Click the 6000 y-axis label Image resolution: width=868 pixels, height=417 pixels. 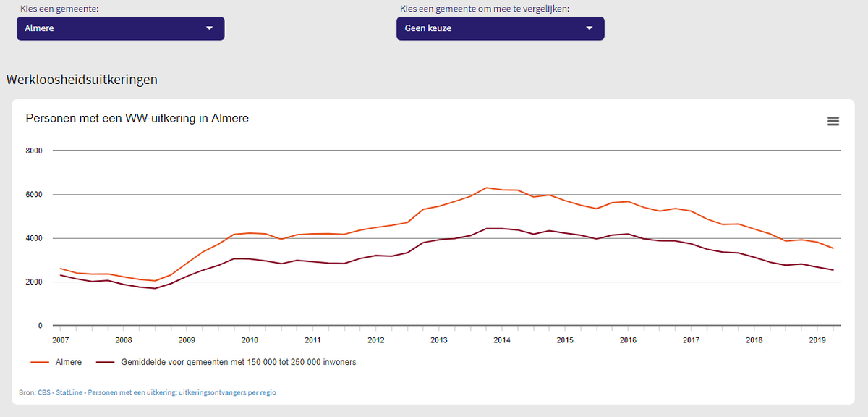35,194
